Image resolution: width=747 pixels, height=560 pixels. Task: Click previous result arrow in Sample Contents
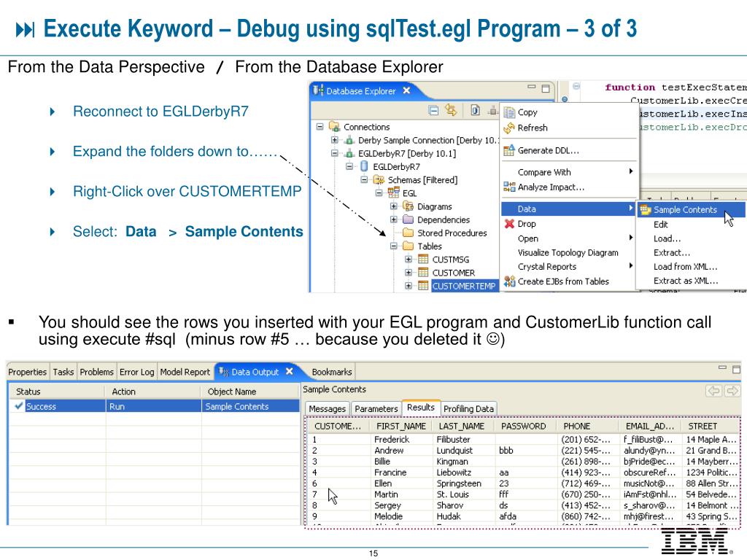pyautogui.click(x=714, y=391)
